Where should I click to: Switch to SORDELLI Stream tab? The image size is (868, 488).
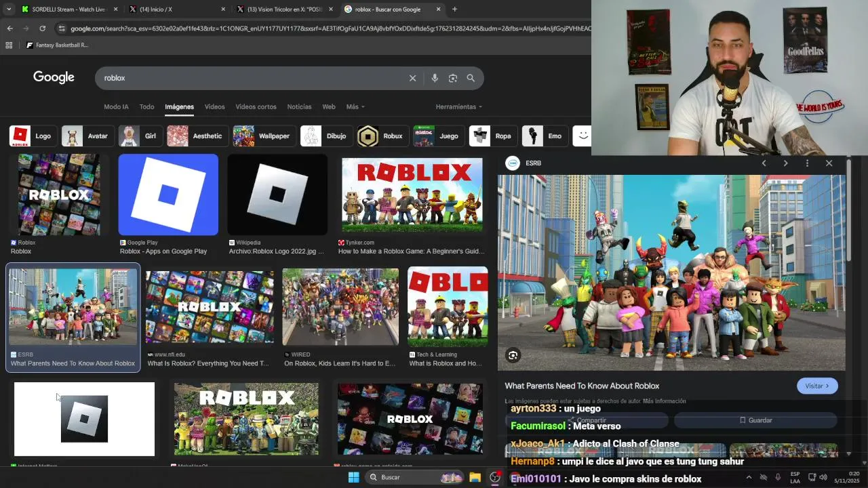click(x=70, y=9)
